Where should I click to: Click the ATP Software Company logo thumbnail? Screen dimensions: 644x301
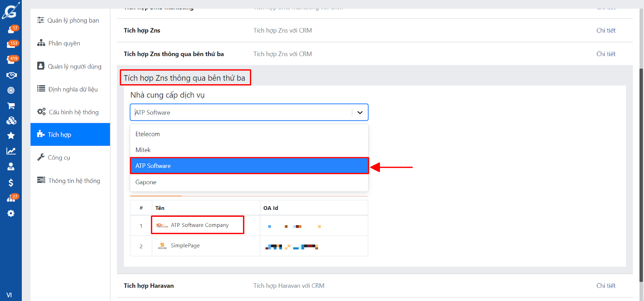pyautogui.click(x=162, y=225)
